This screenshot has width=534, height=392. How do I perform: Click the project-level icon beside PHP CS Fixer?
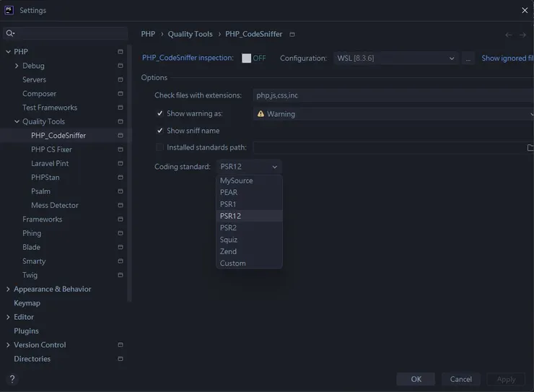[121, 149]
